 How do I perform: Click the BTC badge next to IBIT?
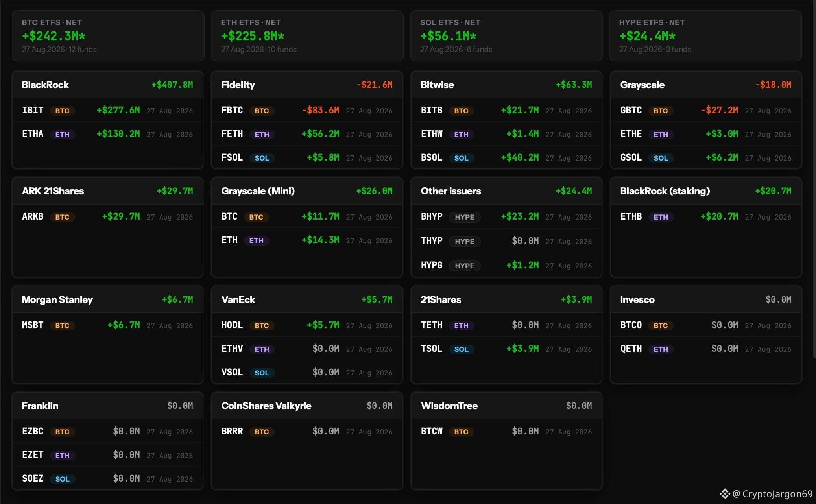[62, 111]
